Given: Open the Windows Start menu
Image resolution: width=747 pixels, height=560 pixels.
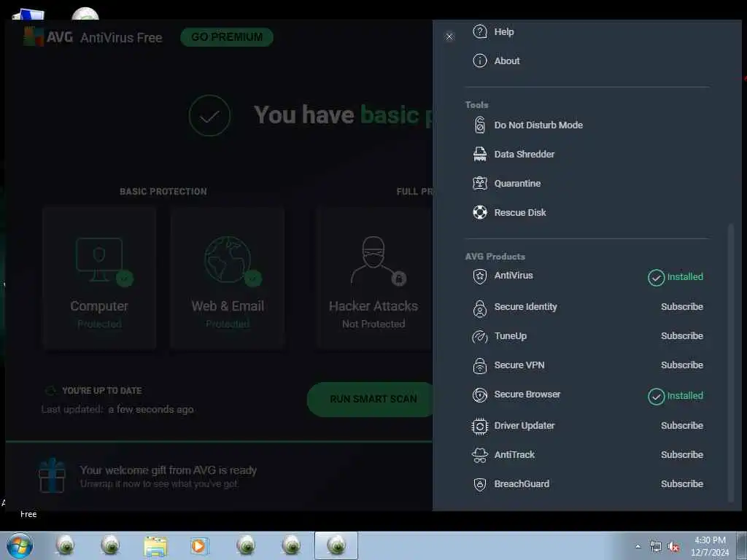Looking at the screenshot, I should coord(20,545).
